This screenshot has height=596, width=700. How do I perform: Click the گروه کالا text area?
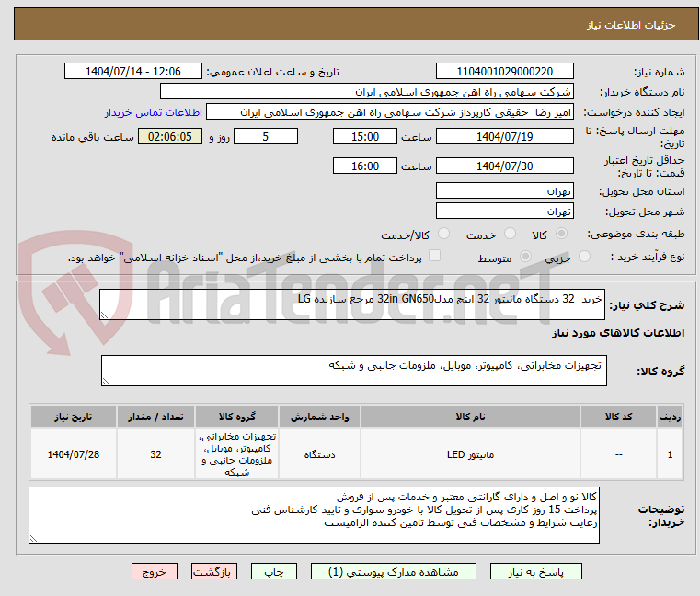[353, 371]
